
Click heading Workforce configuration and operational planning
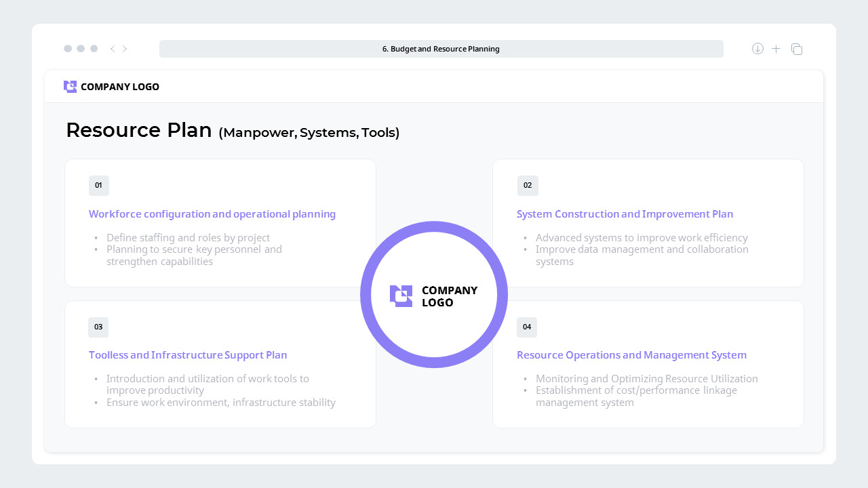(212, 214)
